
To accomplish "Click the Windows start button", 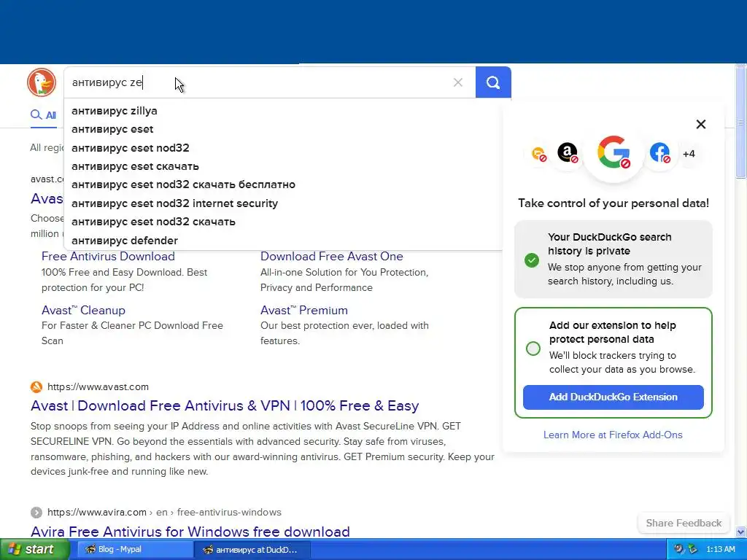I will click(34, 549).
